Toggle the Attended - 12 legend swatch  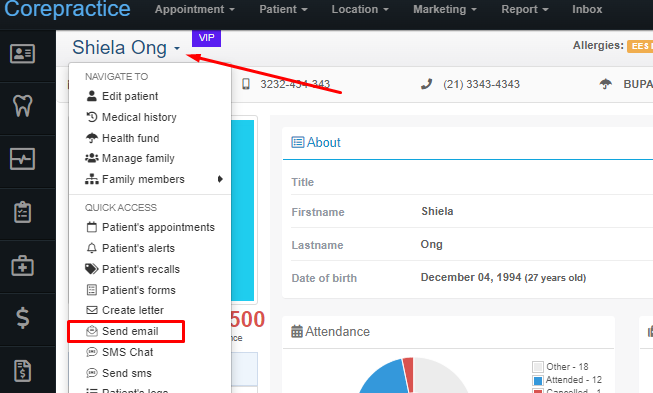coord(538,380)
